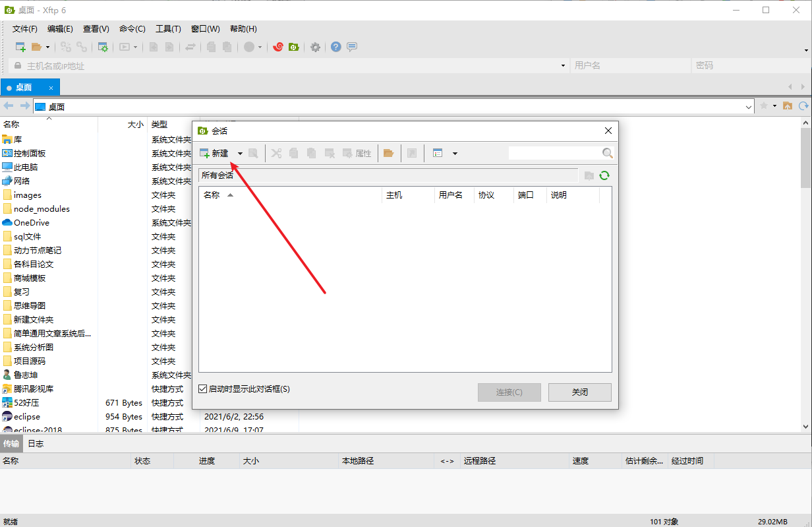The image size is (812, 527).
Task: Open the 帮助(H) menu
Action: 243,29
